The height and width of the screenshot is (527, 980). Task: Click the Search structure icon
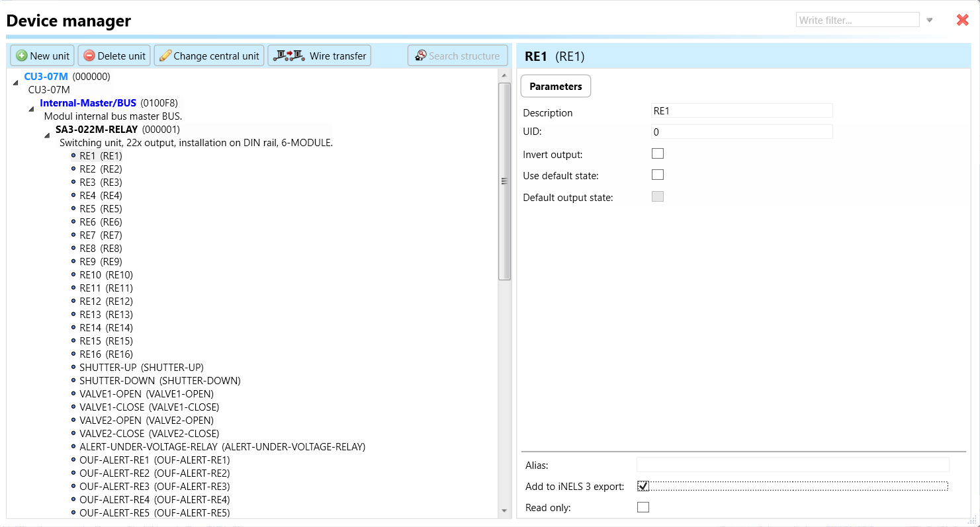[420, 56]
